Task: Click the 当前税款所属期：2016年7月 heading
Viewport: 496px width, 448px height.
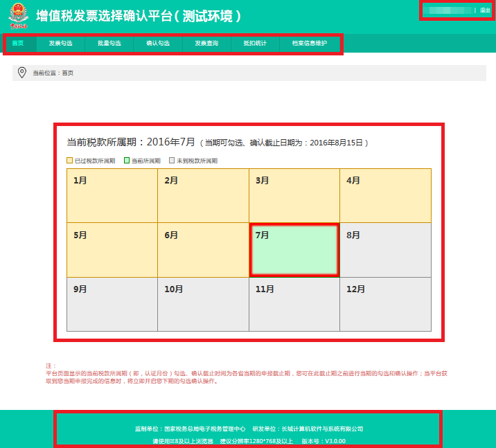Action: 131,142
